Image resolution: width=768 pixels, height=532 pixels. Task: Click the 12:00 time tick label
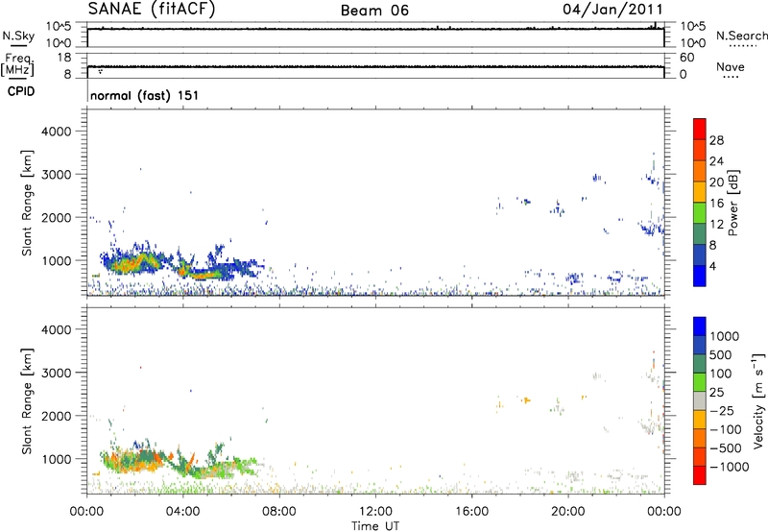tap(375, 512)
